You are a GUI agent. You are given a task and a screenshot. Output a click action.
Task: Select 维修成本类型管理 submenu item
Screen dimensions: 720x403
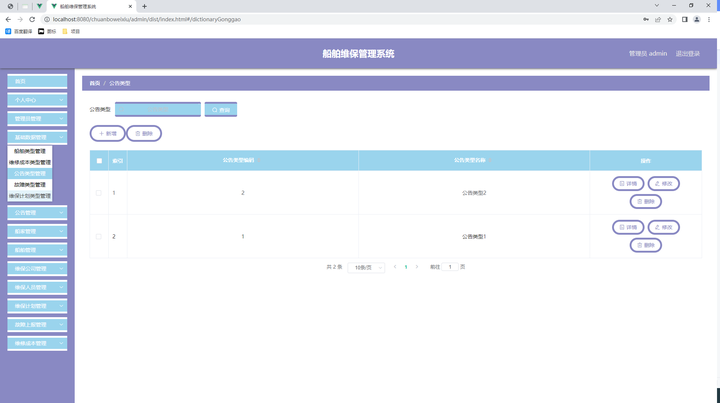30,162
